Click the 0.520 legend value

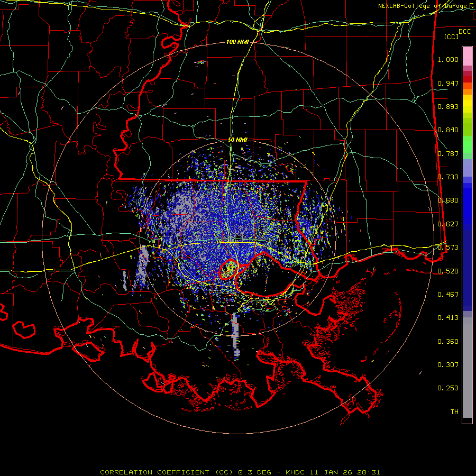448,271
